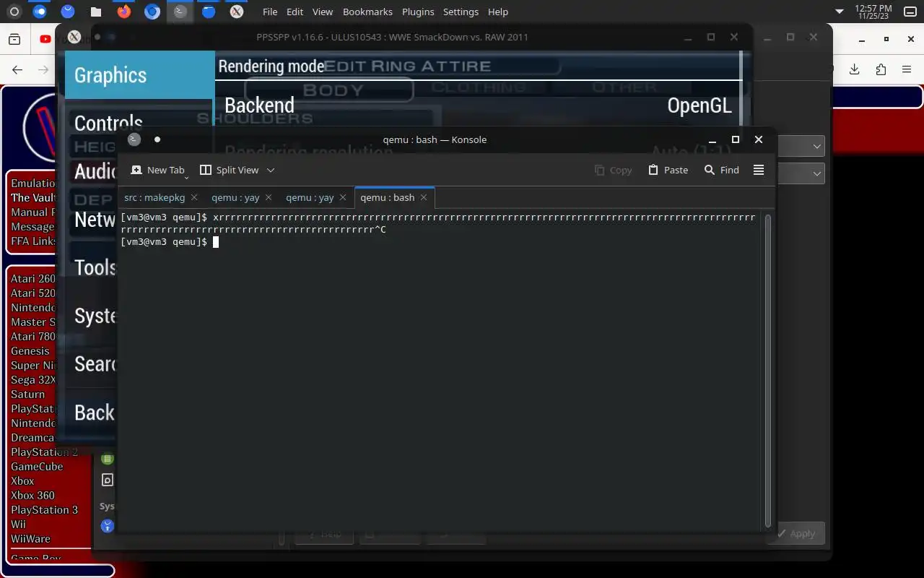Click the Konsole terminal icon in top panel

180,12
